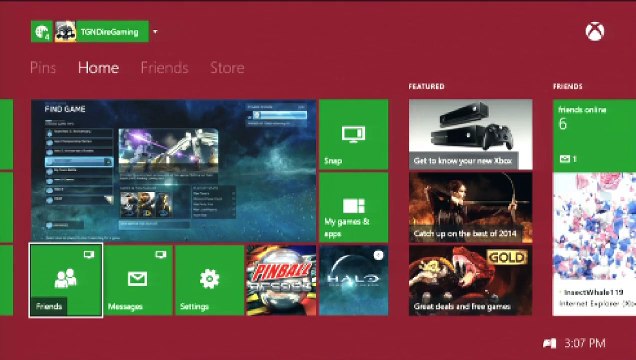Open the Halo Find Game preview tile
636x360 pixels.
[x=174, y=171]
